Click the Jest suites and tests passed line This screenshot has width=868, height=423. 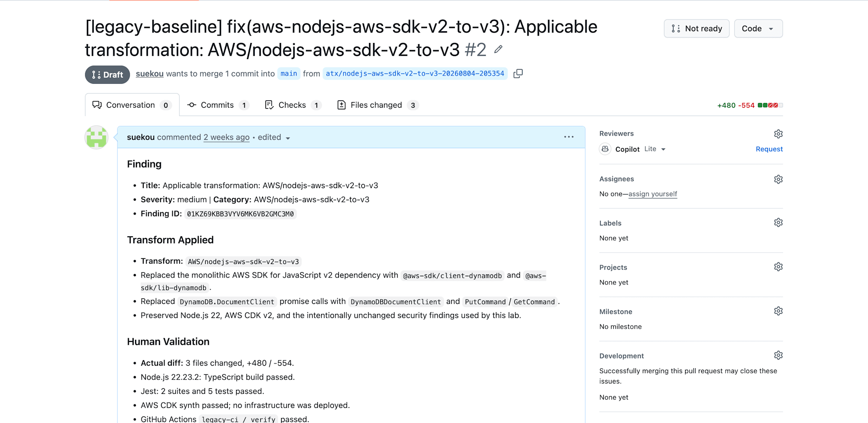coord(202,391)
